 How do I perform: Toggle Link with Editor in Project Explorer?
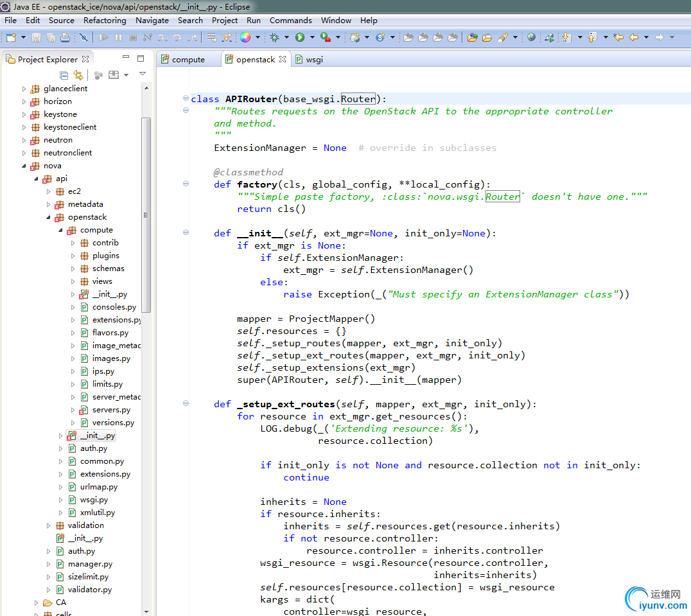pos(78,75)
